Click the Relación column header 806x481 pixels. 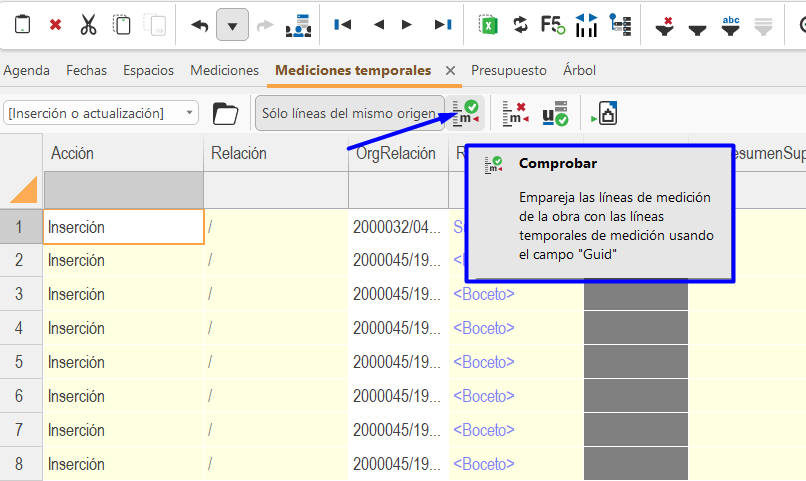276,153
